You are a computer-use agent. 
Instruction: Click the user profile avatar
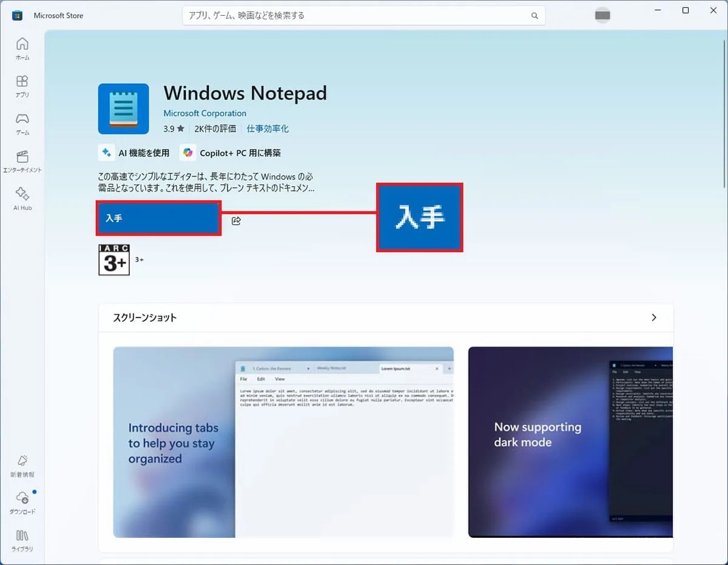tap(602, 16)
